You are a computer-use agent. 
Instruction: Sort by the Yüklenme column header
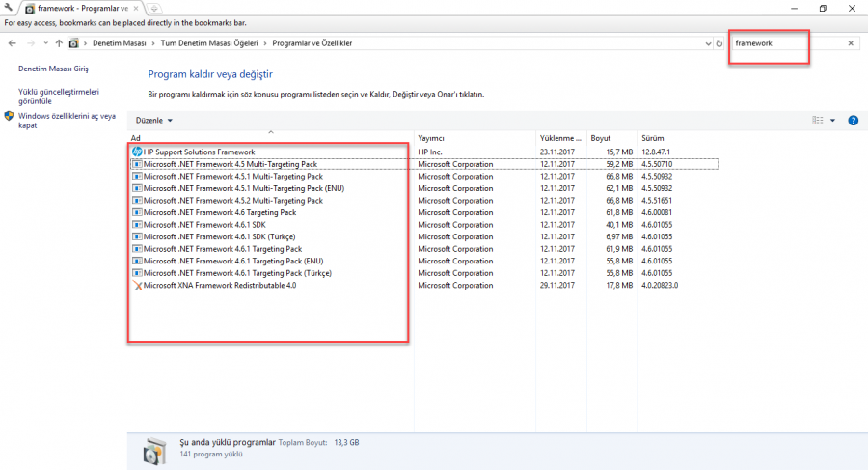coord(560,138)
